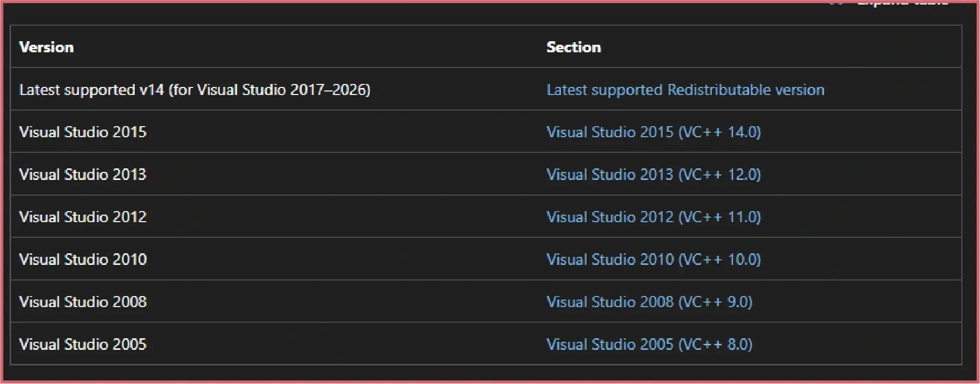Follow the Visual Studio 2013 (VC++ 12.0) link
This screenshot has height=384, width=980.
[654, 174]
